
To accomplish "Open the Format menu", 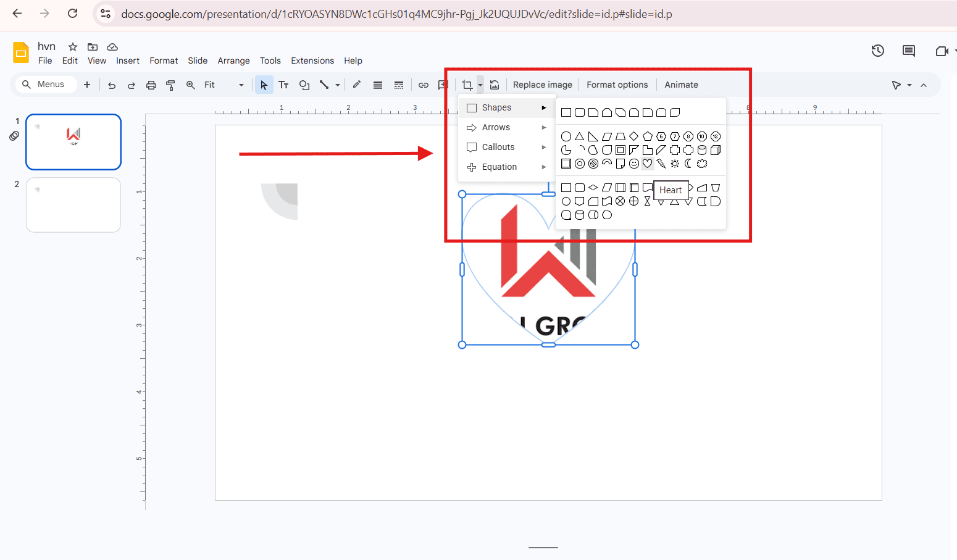I will pos(164,61).
